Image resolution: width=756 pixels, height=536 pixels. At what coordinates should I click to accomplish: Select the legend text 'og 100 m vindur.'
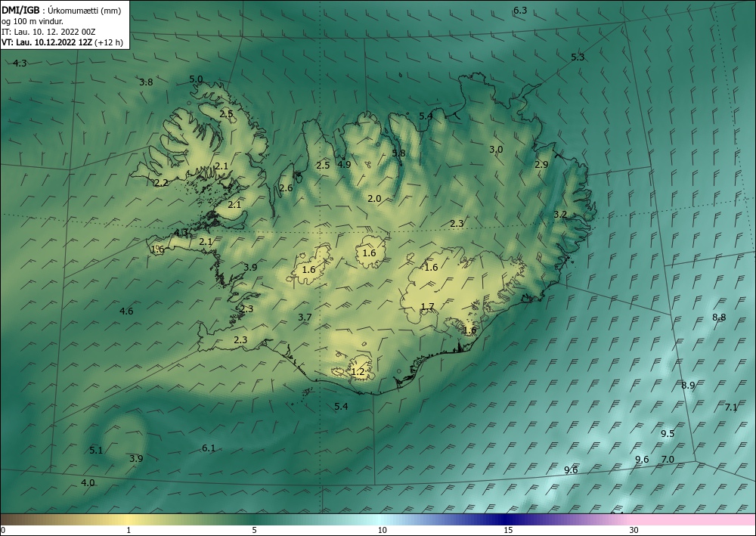coord(33,21)
